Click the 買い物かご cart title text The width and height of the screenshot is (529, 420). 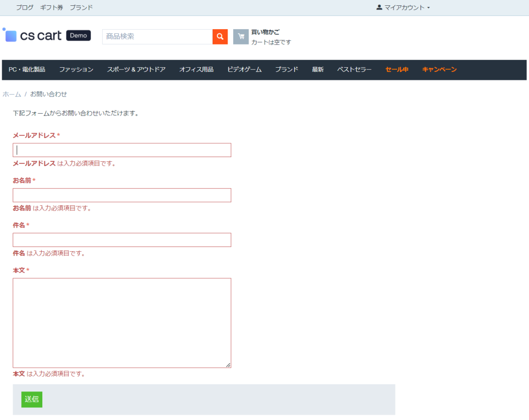tap(266, 32)
